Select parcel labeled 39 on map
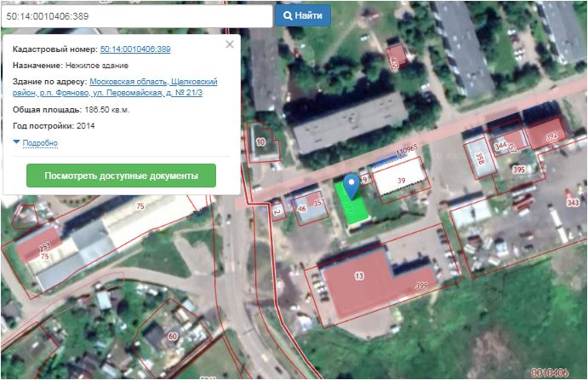The width and height of the screenshot is (588, 380). 402,181
